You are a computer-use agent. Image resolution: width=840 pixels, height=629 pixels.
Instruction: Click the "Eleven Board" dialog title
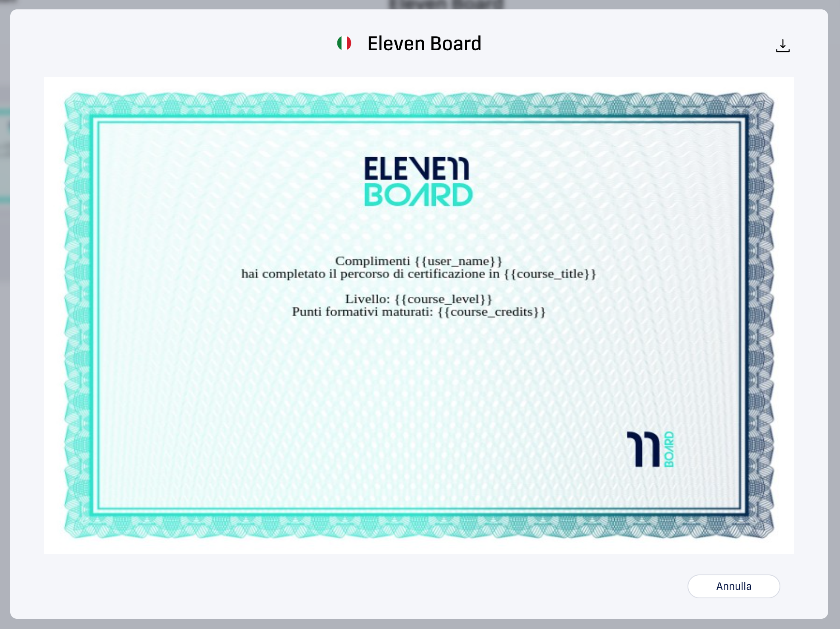(x=424, y=43)
